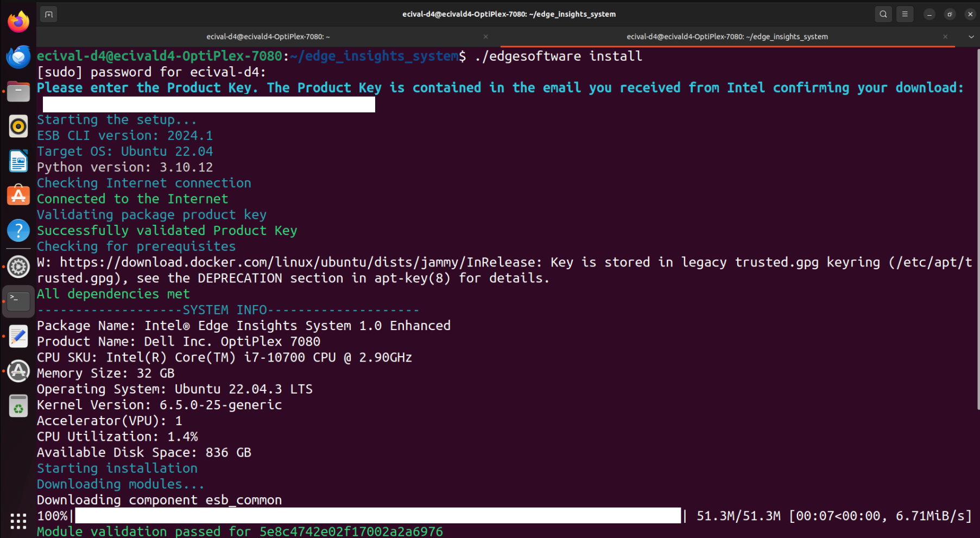Open the Help question-mark dock icon

(x=18, y=231)
